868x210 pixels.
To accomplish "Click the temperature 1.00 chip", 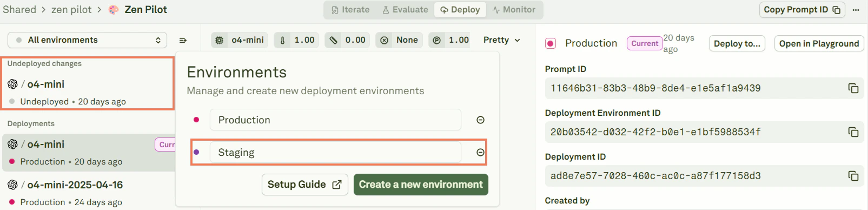I will 296,40.
